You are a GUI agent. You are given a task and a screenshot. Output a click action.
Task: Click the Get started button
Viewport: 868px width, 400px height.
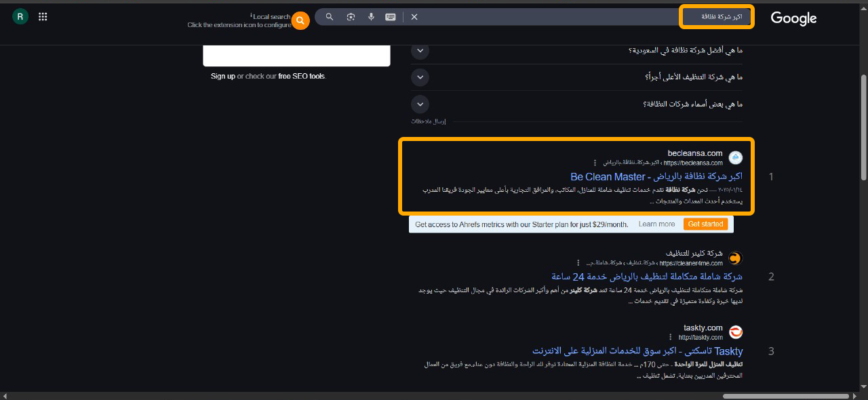pos(705,224)
